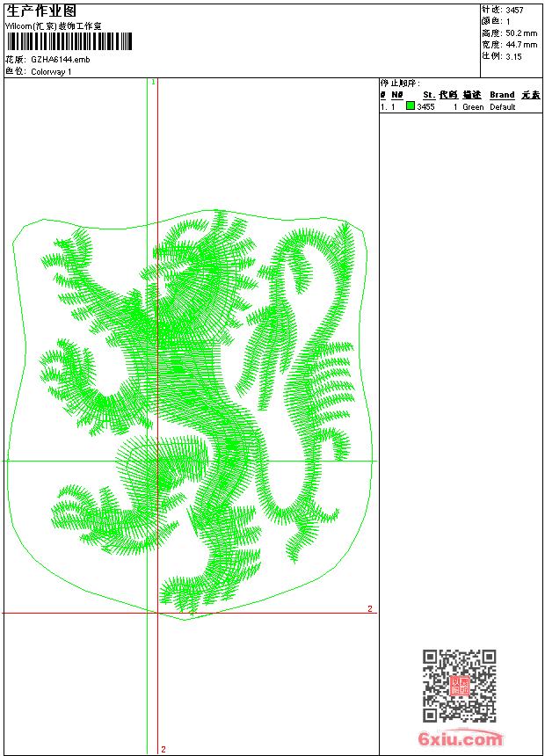
Task: Click the 元素 column header
Action: 530,95
